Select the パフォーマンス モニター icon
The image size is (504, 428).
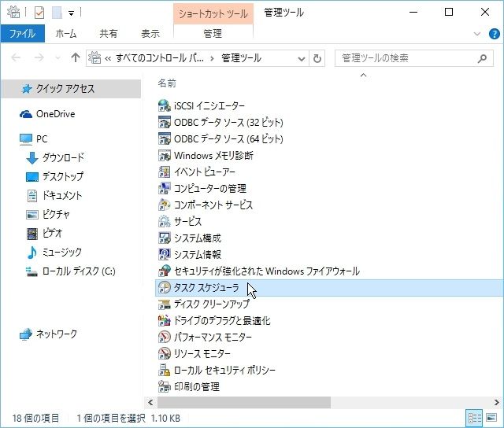pyautogui.click(x=165, y=338)
